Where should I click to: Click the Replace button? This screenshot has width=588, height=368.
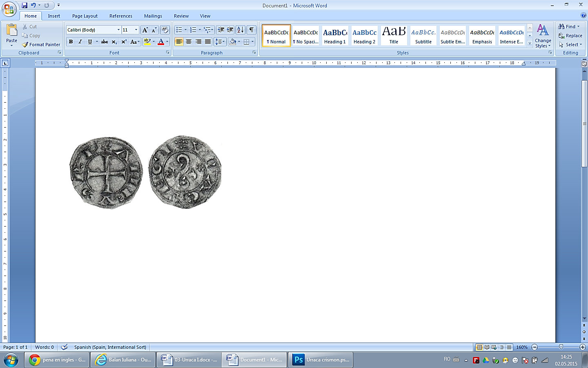pos(570,36)
